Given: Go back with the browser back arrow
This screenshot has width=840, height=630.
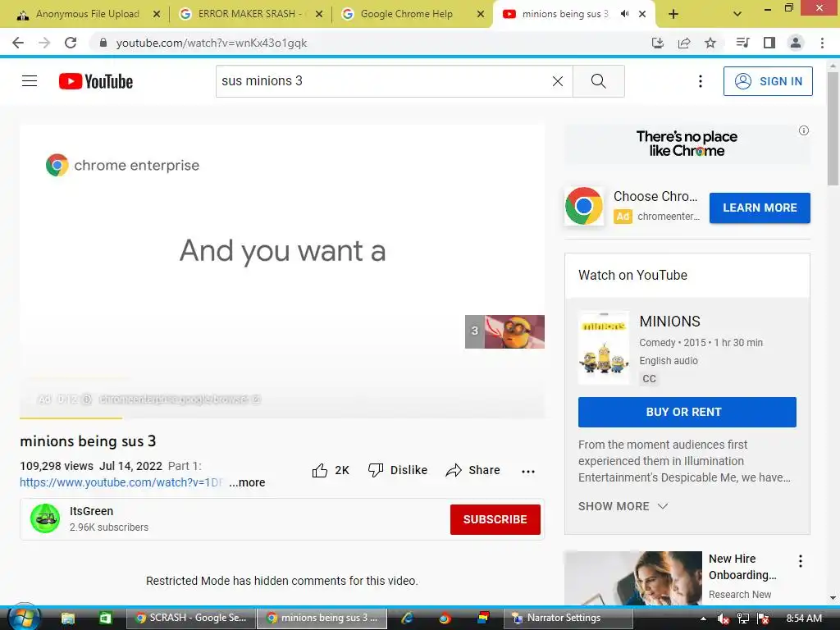Looking at the screenshot, I should [x=18, y=43].
